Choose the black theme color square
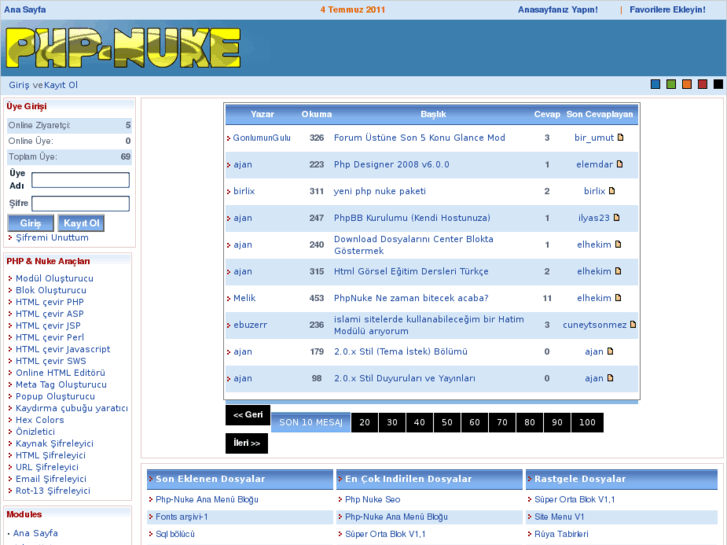The height and width of the screenshot is (545, 727). pyautogui.click(x=718, y=85)
